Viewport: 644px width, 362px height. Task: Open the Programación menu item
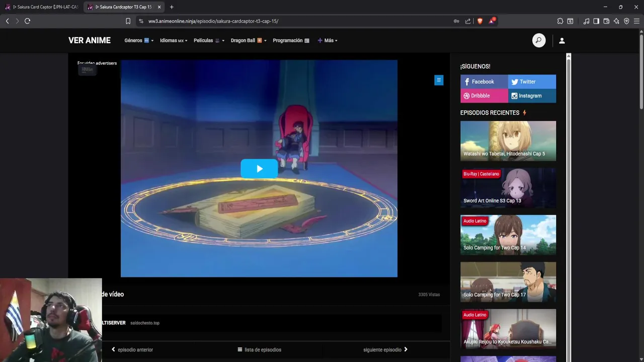coord(291,41)
